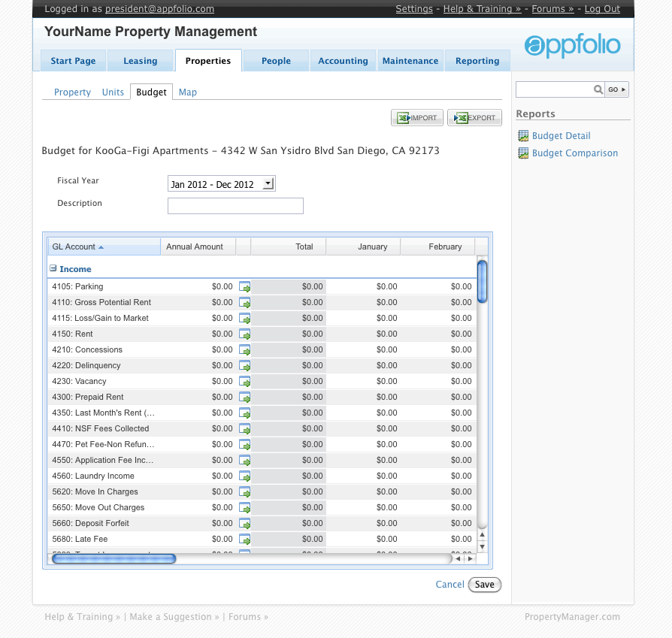Click the Cancel link
Viewport: 672px width, 638px height.
point(450,584)
